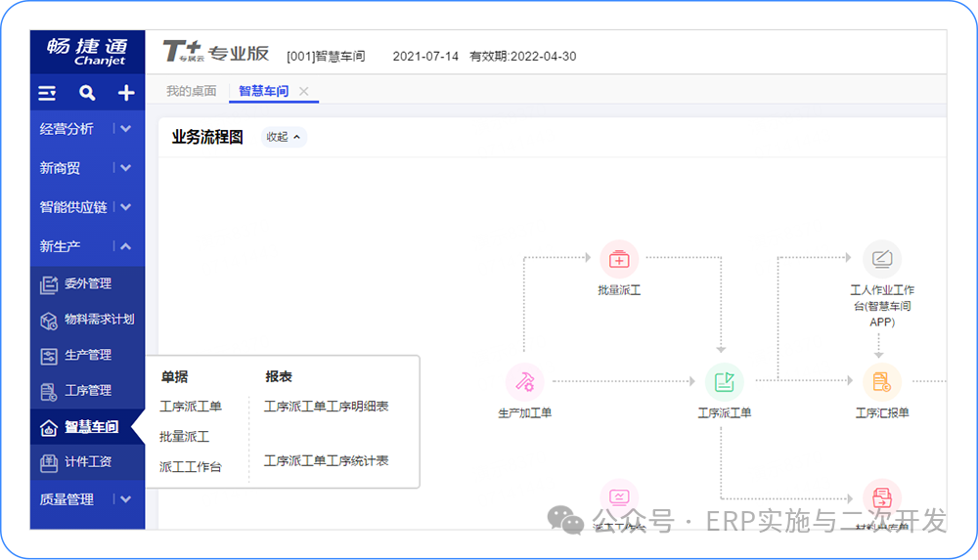978x560 pixels.
Task: Open 工序派工单 in the flyout menu
Action: pyautogui.click(x=191, y=407)
